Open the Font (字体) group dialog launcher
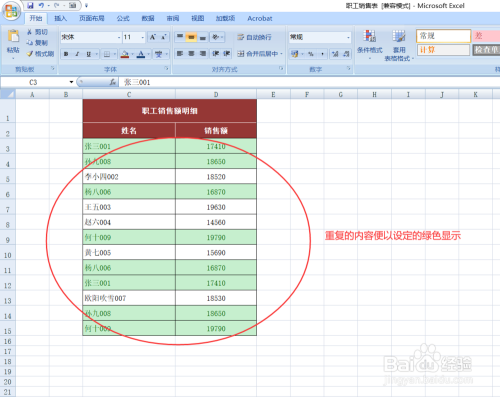The height and width of the screenshot is (397, 500). 166,68
